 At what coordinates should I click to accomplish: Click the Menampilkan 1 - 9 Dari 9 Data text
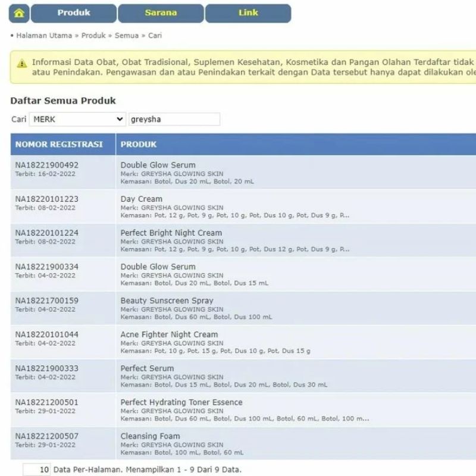click(x=184, y=469)
